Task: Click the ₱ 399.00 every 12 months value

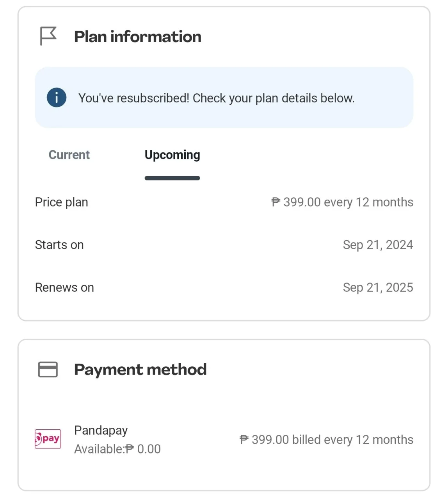Action: click(x=342, y=202)
